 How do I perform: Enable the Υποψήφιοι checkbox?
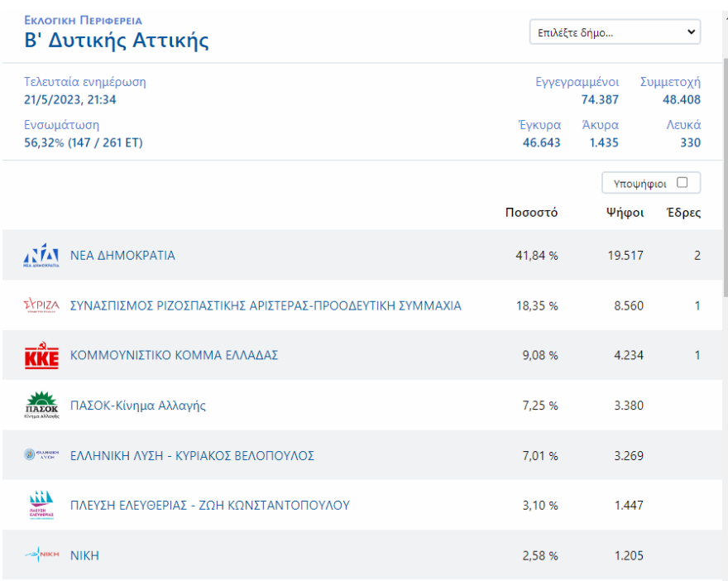(682, 182)
